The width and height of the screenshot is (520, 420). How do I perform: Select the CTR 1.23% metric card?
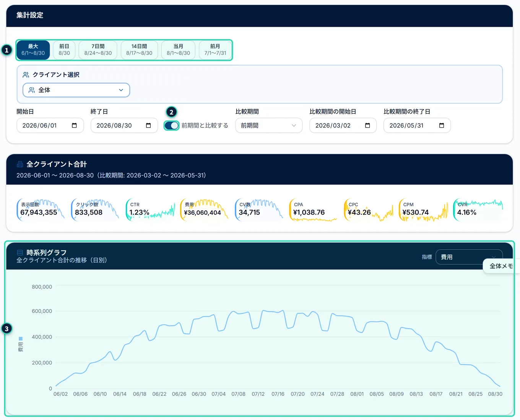[150, 210]
